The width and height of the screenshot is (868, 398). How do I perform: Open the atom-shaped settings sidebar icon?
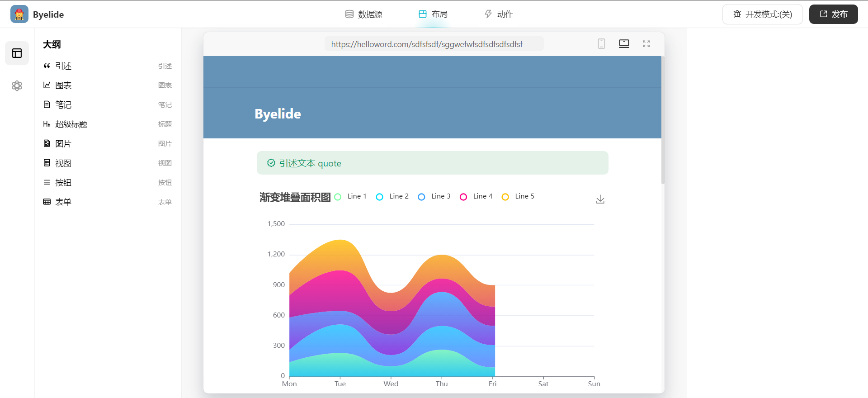(x=17, y=85)
